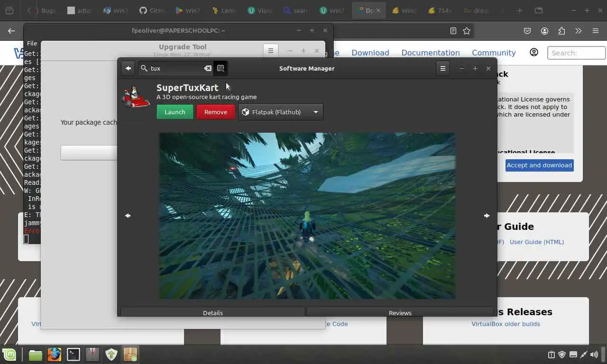
Task: Show next SuperTuxKart screenshot
Action: pyautogui.click(x=487, y=216)
